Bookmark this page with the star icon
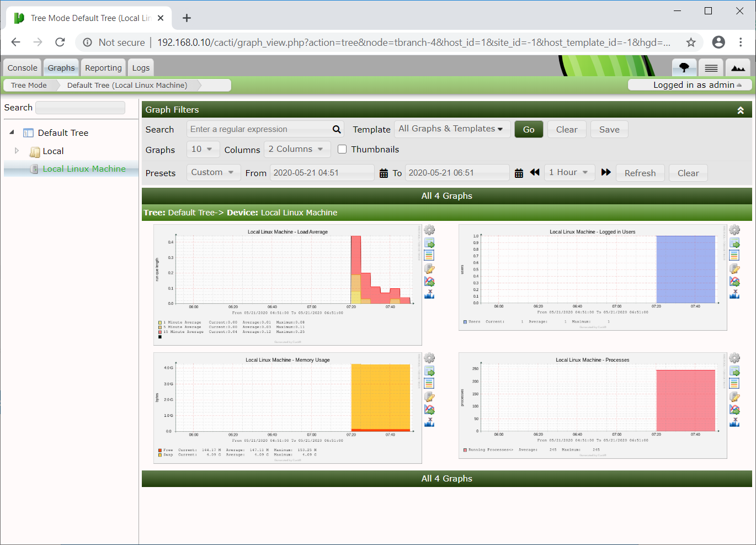756x545 pixels. 691,42
